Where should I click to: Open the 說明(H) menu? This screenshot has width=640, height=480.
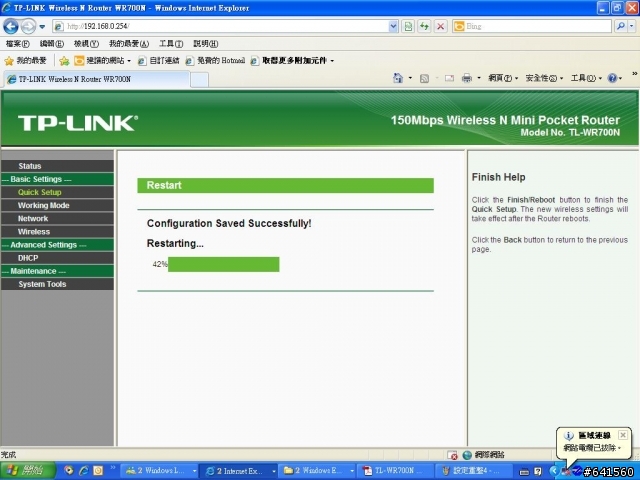[x=205, y=44]
